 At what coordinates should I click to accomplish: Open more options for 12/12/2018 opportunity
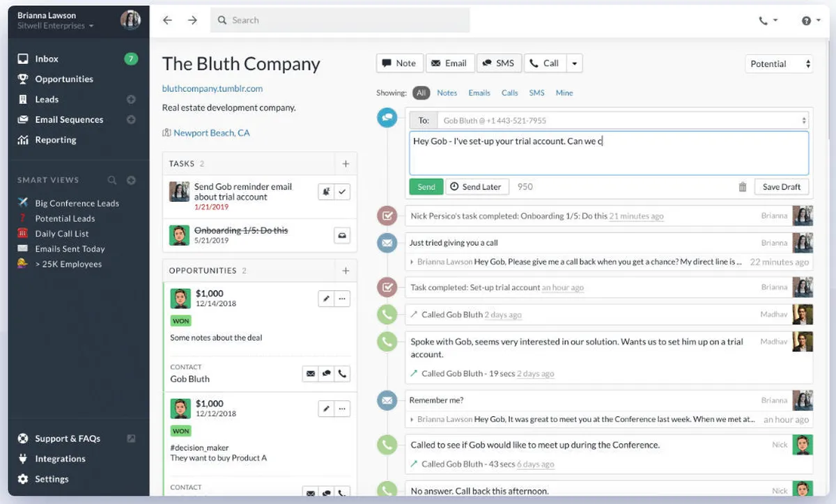click(x=342, y=409)
